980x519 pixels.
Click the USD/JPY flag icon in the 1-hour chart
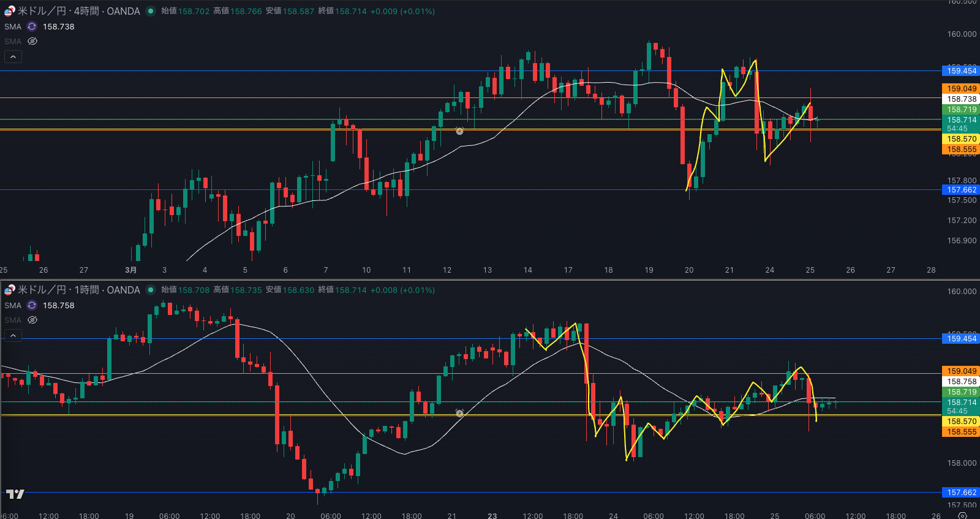pyautogui.click(x=10, y=290)
